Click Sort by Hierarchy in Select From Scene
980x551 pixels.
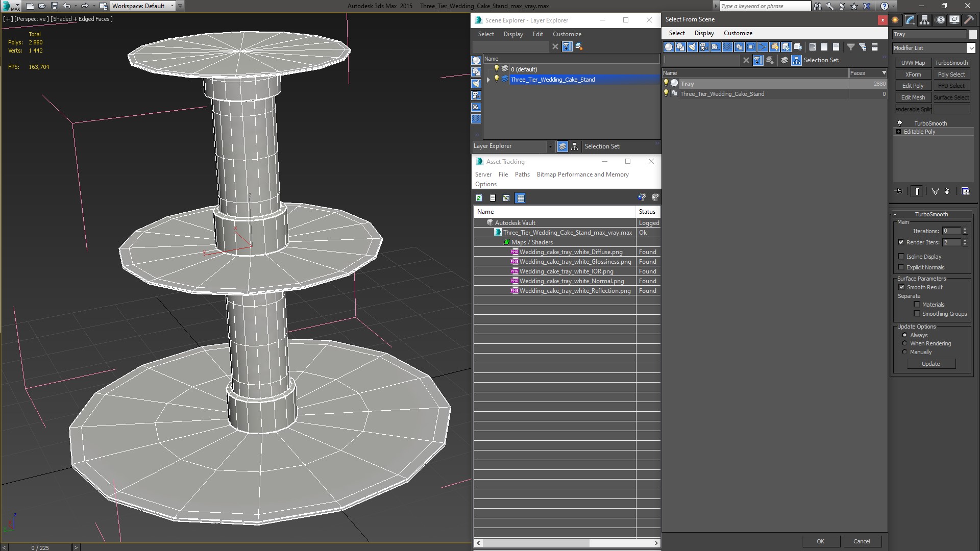797,60
